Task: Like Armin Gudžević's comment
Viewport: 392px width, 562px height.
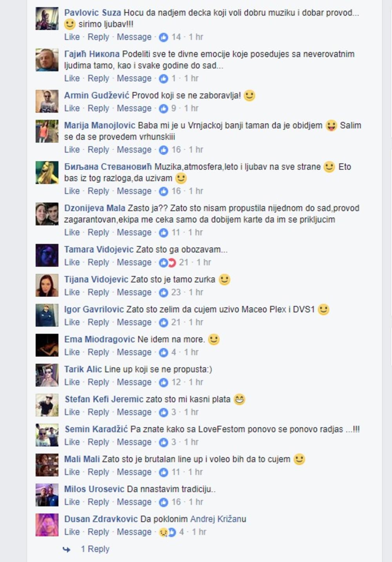Action: tap(72, 108)
